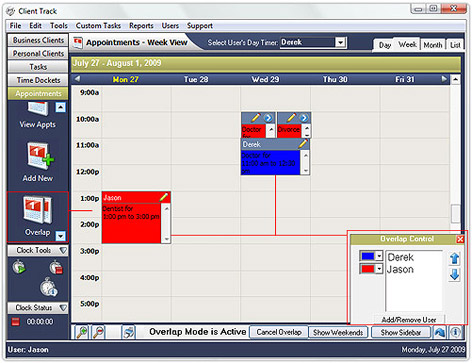Open Jason's red color dropdown
The height and width of the screenshot is (363, 472).
click(379, 269)
